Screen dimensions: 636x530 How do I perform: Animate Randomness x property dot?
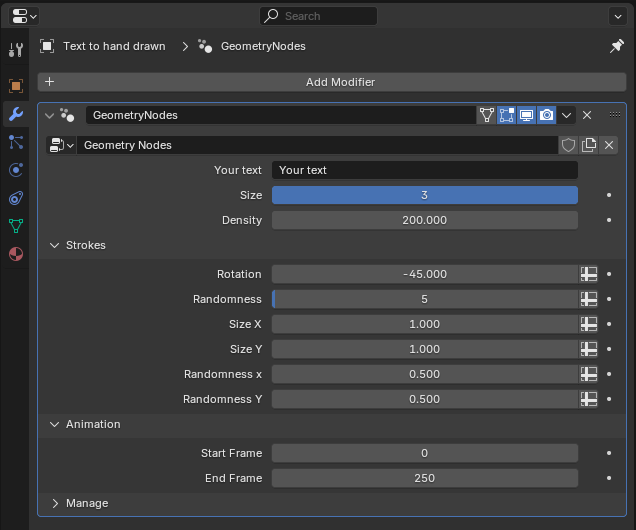[609, 374]
